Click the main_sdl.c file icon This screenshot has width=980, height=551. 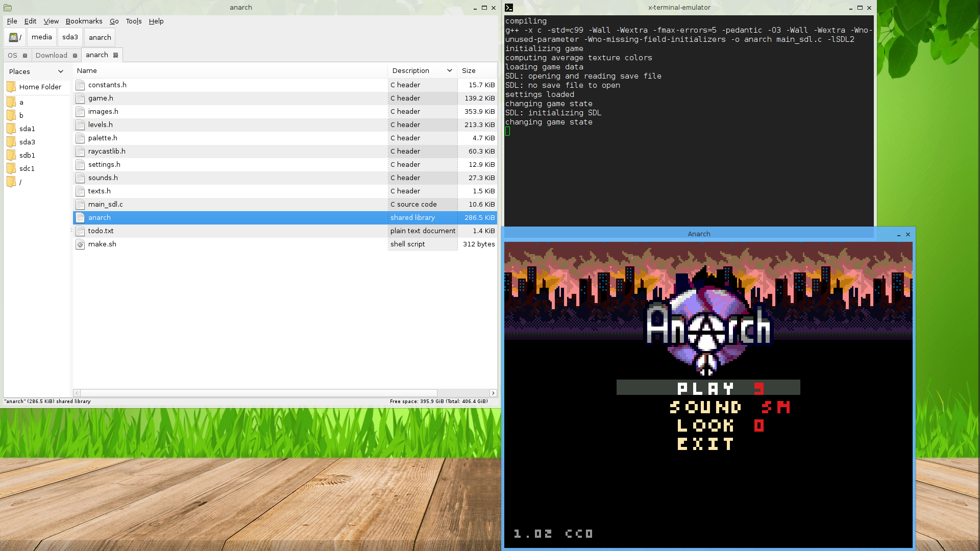80,205
